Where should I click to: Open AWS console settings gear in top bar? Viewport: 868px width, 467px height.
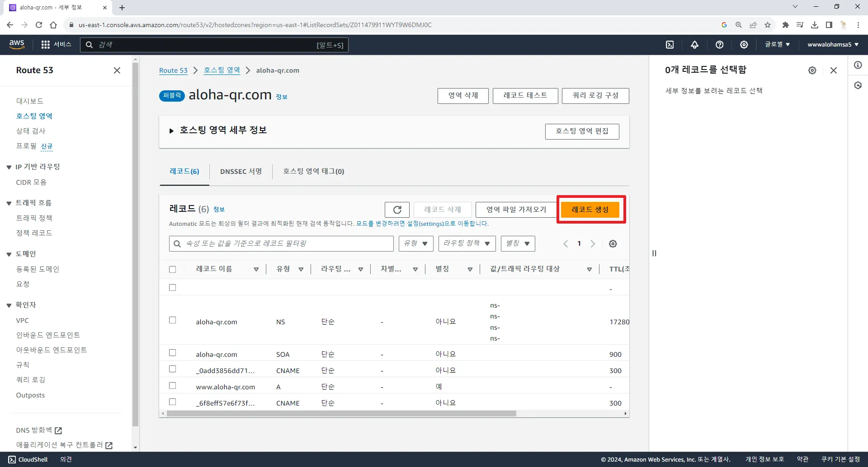pos(744,45)
